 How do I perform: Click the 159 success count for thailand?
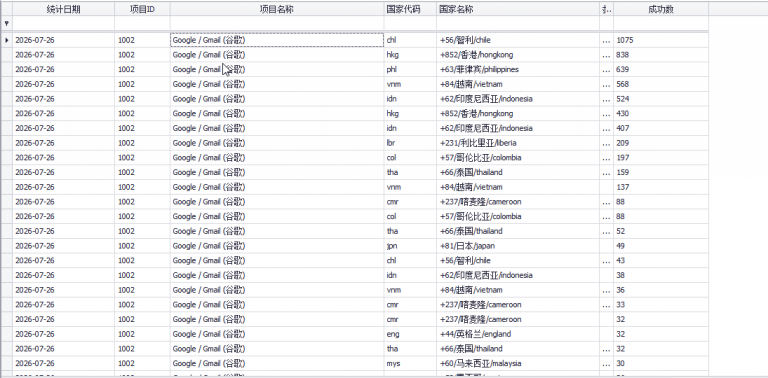(661, 172)
